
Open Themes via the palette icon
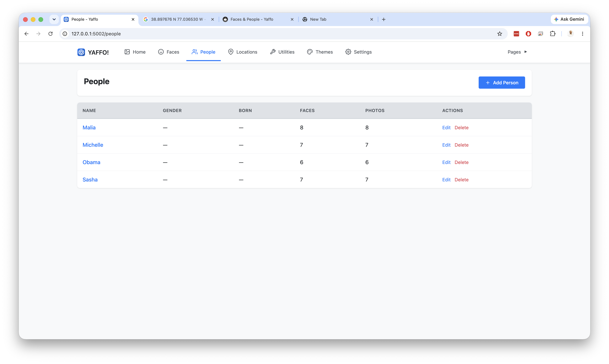[x=310, y=52]
